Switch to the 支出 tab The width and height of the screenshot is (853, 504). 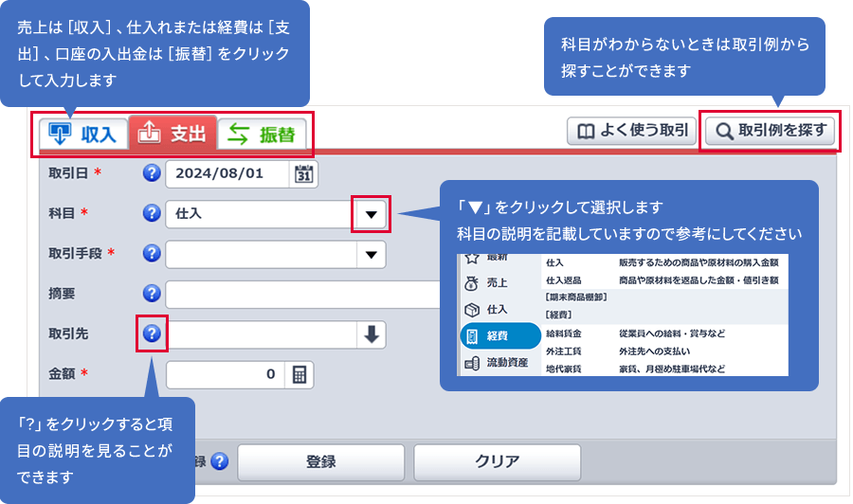coord(172,133)
